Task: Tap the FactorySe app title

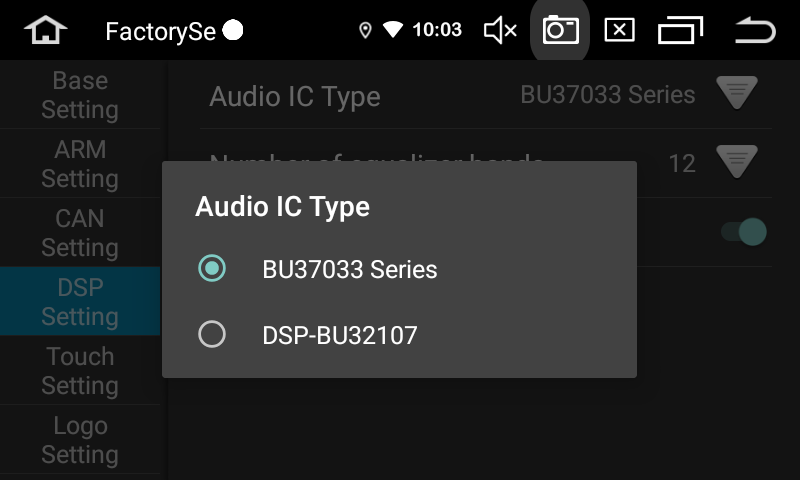Action: click(x=161, y=31)
